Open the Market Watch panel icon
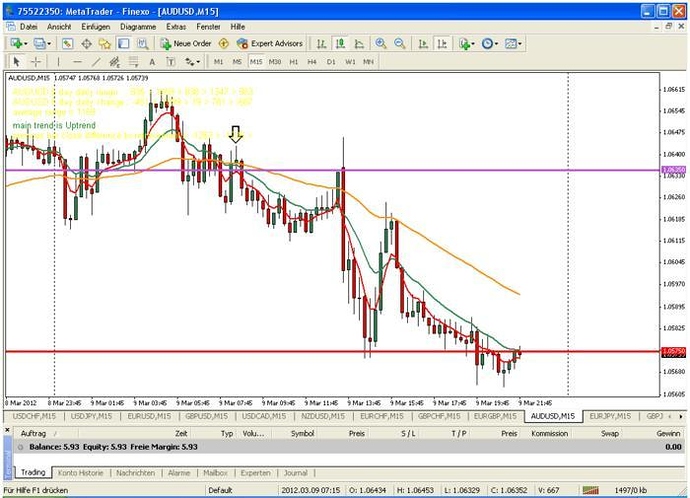The height and width of the screenshot is (498, 690). 67,44
